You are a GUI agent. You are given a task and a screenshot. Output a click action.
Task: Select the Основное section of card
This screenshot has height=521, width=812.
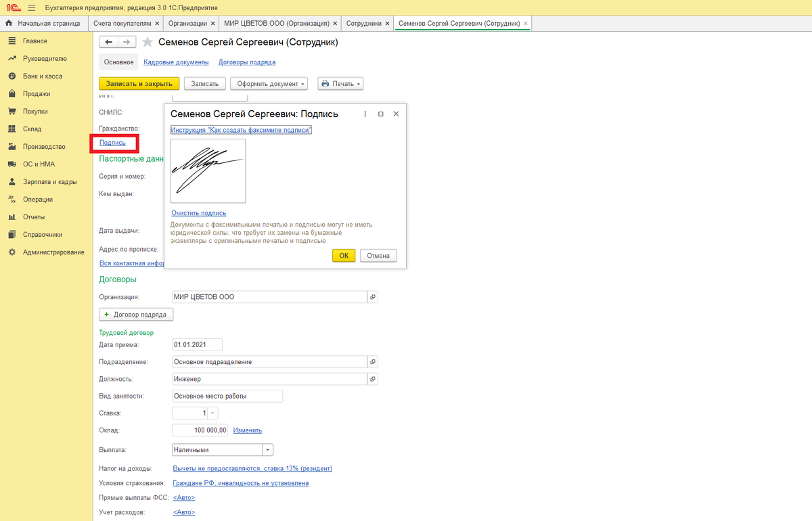[119, 62]
